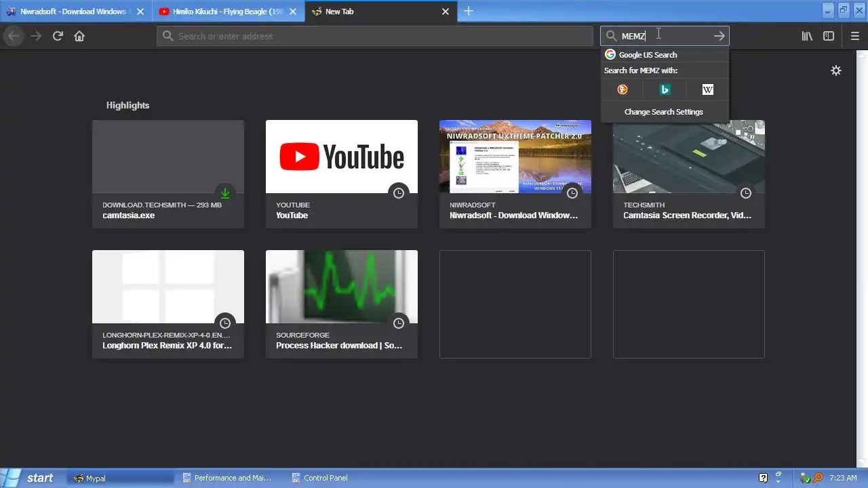Search MEMZ with Bing icon

(665, 89)
